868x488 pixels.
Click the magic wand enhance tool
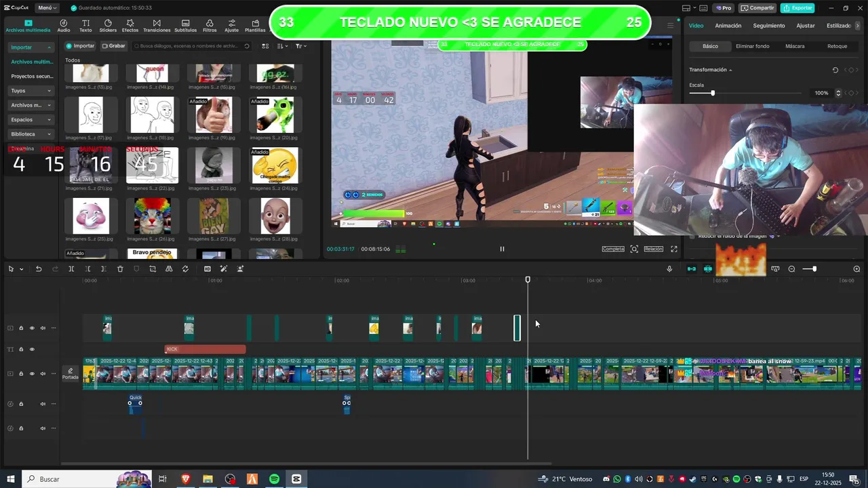[223, 269]
